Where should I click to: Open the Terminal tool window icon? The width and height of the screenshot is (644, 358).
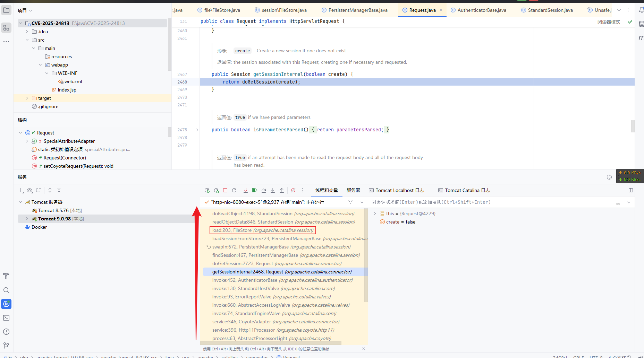[x=6, y=318]
